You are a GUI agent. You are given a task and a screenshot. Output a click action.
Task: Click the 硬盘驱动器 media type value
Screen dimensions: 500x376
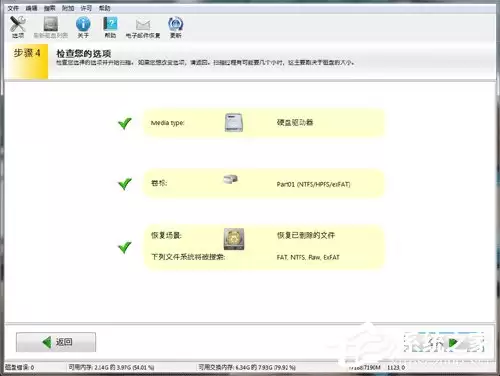(x=295, y=122)
